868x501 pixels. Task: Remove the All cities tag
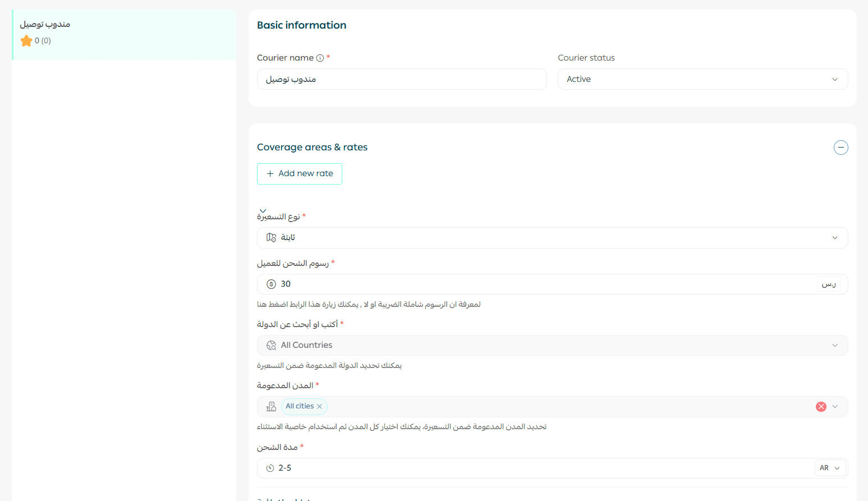pyautogui.click(x=320, y=407)
